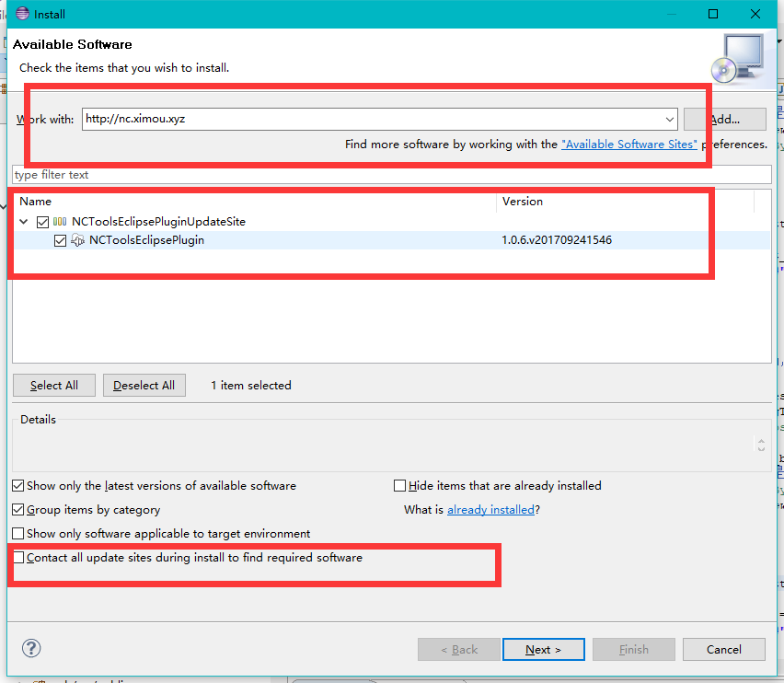Screen dimensions: 784x683
Task: Open the Work with dropdown arrow
Action: [x=670, y=120]
